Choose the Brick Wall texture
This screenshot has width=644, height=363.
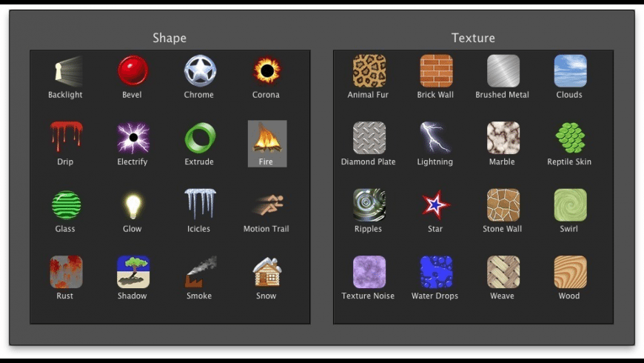(436, 70)
